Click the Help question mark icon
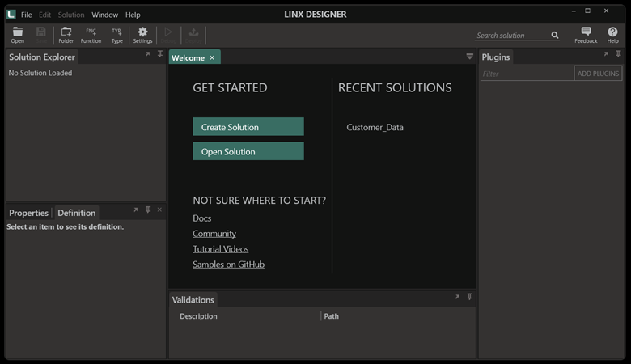 pos(612,35)
